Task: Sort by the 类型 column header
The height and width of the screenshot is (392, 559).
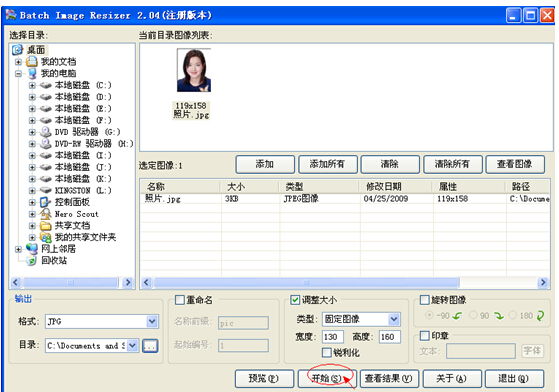Action: (x=319, y=186)
